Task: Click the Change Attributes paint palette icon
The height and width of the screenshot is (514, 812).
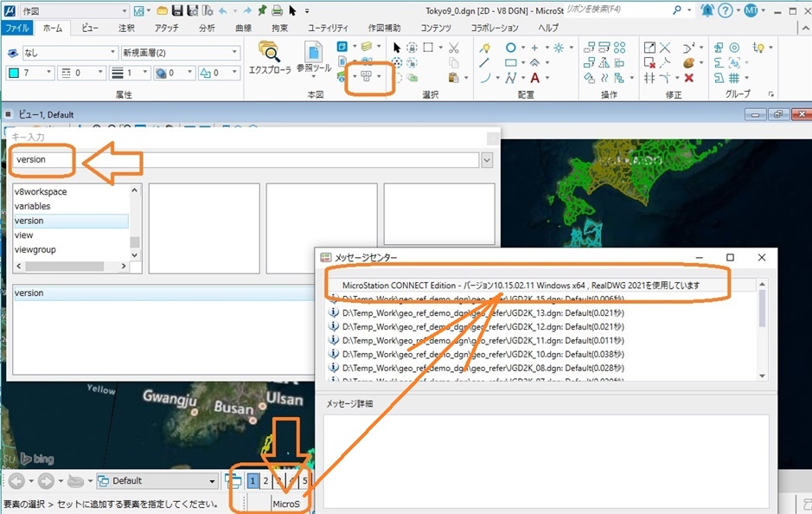Action: [688, 62]
